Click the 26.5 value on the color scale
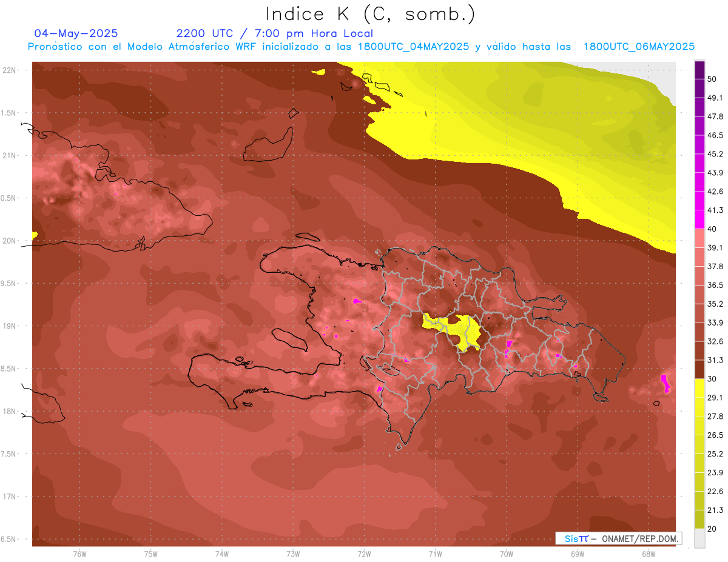Image resolution: width=728 pixels, height=562 pixels. coord(715,435)
